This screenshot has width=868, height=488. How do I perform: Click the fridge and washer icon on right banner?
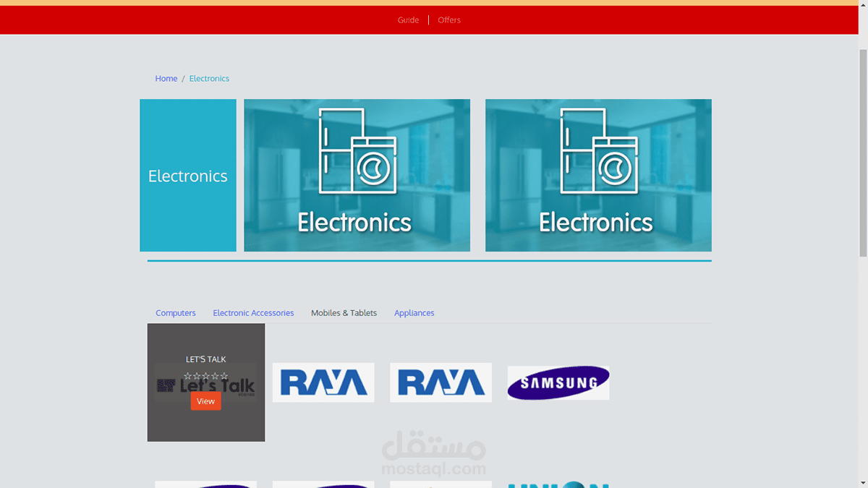[600, 151]
